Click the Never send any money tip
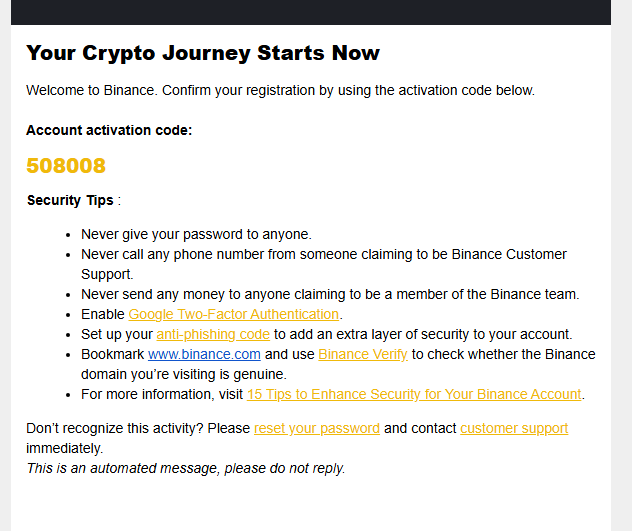The width and height of the screenshot is (632, 531). (x=330, y=294)
